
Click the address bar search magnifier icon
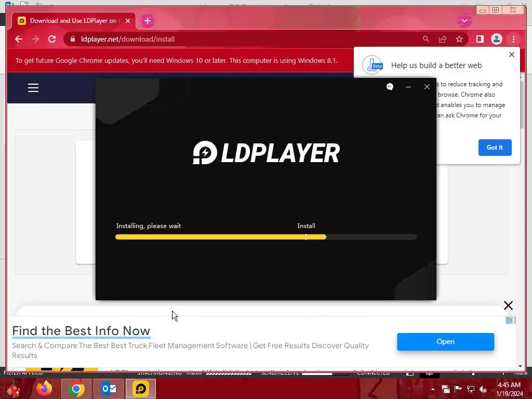(426, 39)
